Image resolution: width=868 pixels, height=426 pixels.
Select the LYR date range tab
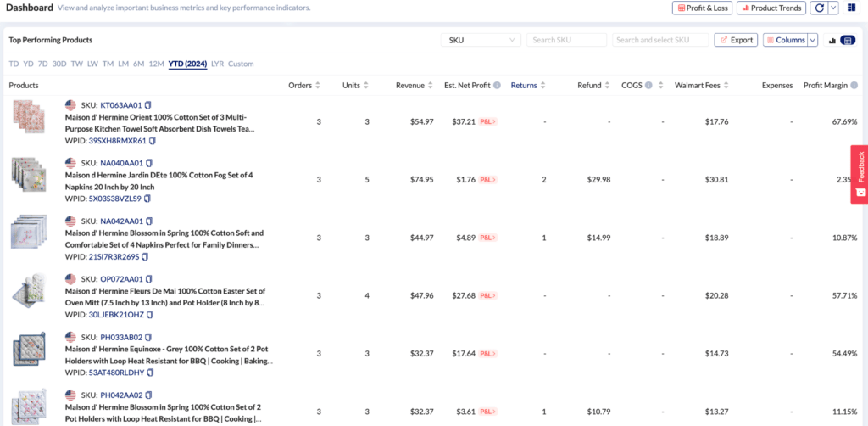(x=218, y=64)
